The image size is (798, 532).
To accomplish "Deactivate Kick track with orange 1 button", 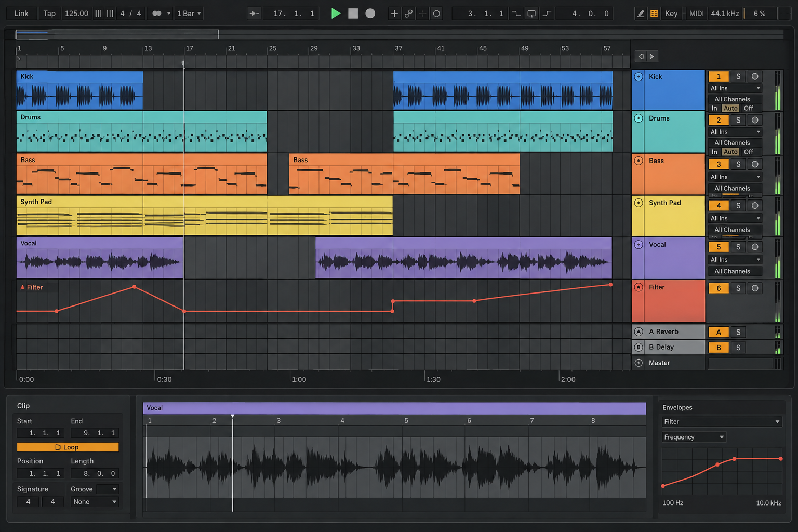I will pyautogui.click(x=719, y=76).
